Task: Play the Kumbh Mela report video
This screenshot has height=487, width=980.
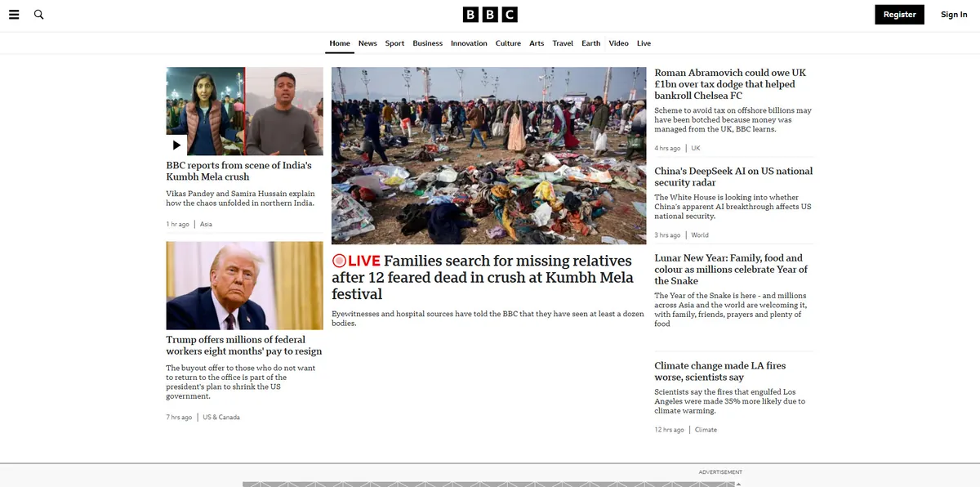Action: (x=176, y=145)
